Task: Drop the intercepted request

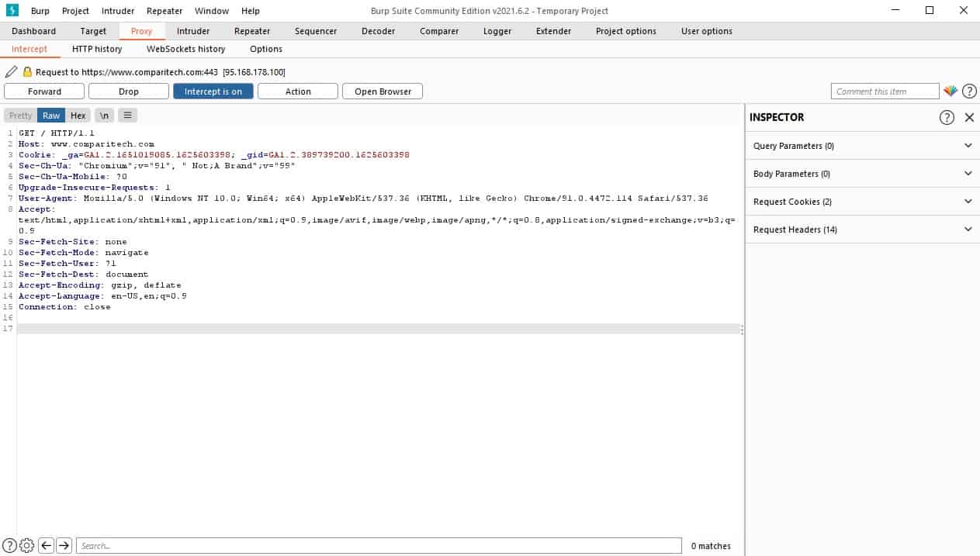Action: point(129,92)
